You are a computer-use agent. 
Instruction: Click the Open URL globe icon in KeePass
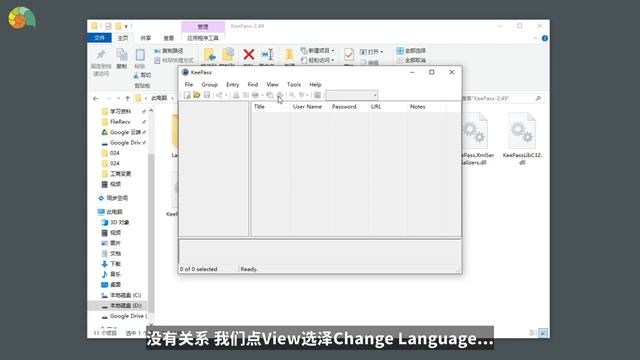[255, 95]
